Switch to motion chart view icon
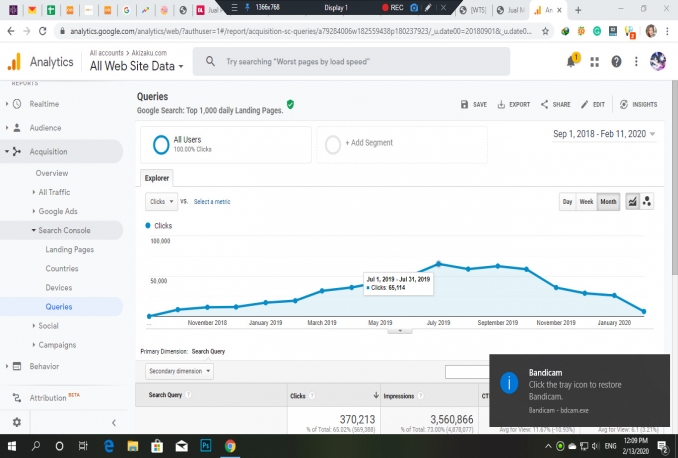 647,201
